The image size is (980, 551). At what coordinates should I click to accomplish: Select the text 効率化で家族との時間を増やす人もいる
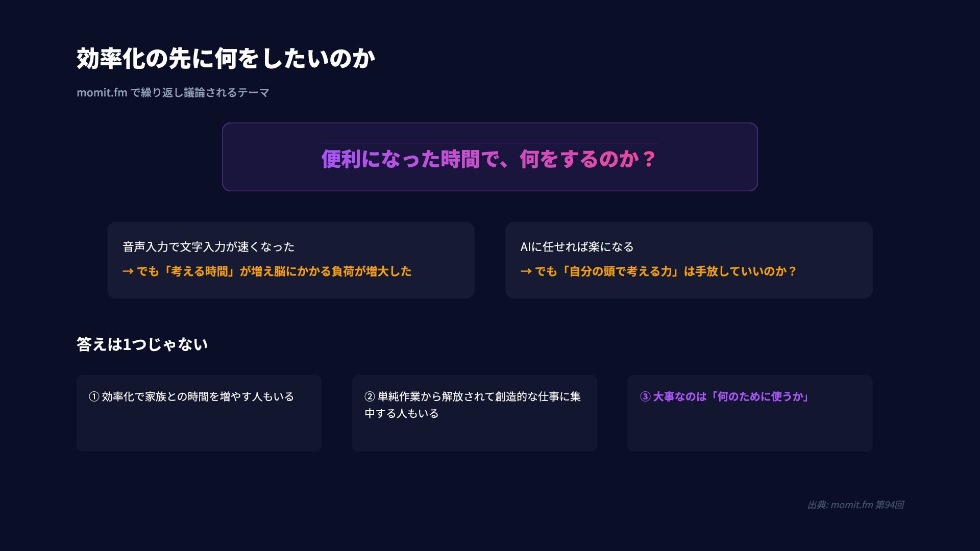[198, 396]
